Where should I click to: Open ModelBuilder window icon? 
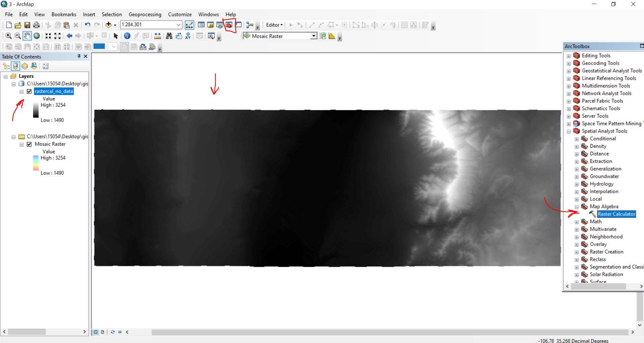point(250,25)
